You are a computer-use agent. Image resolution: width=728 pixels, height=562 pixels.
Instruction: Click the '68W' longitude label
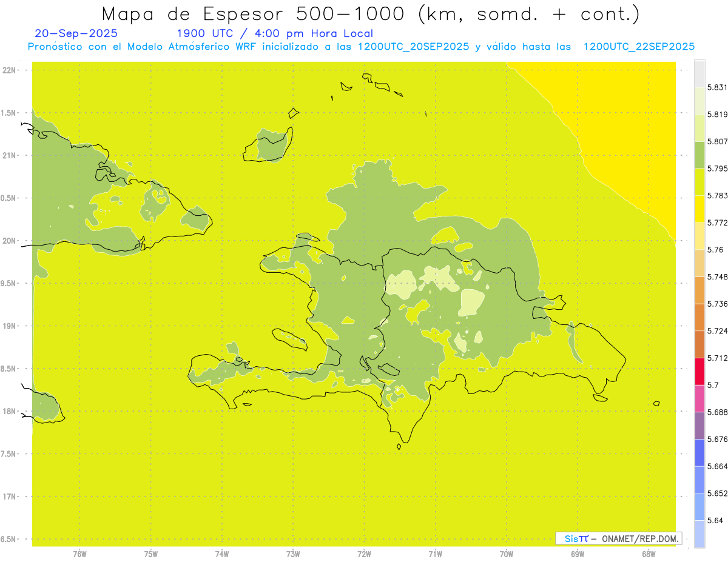coord(649,554)
